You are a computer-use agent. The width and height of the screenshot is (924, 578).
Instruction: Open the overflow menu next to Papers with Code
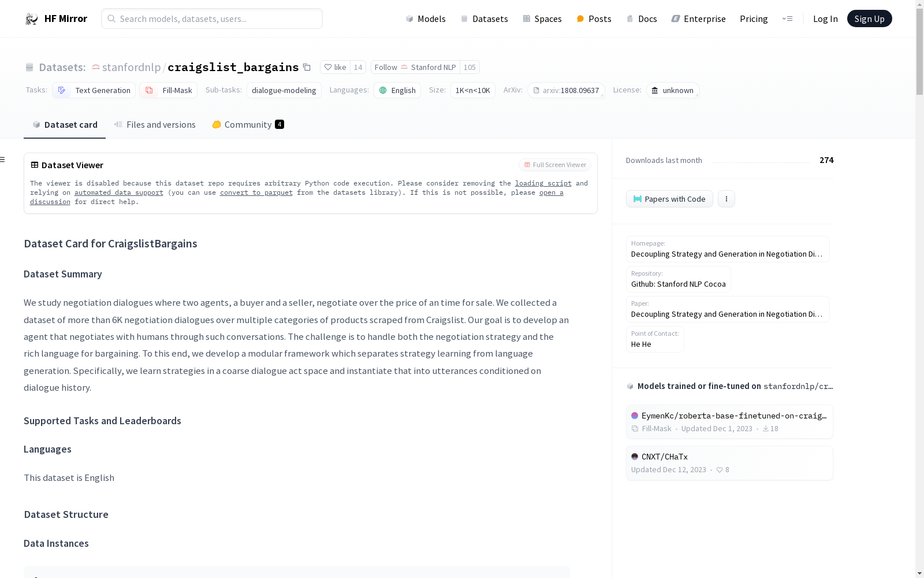click(726, 199)
